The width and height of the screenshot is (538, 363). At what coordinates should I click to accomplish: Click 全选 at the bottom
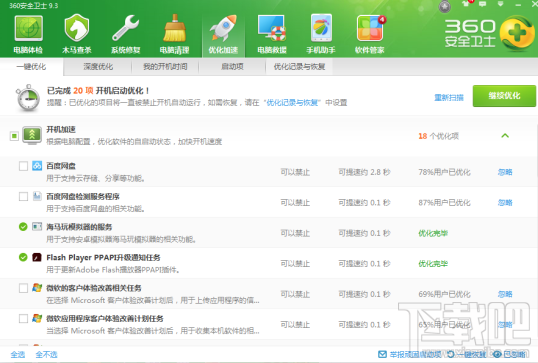point(17,354)
